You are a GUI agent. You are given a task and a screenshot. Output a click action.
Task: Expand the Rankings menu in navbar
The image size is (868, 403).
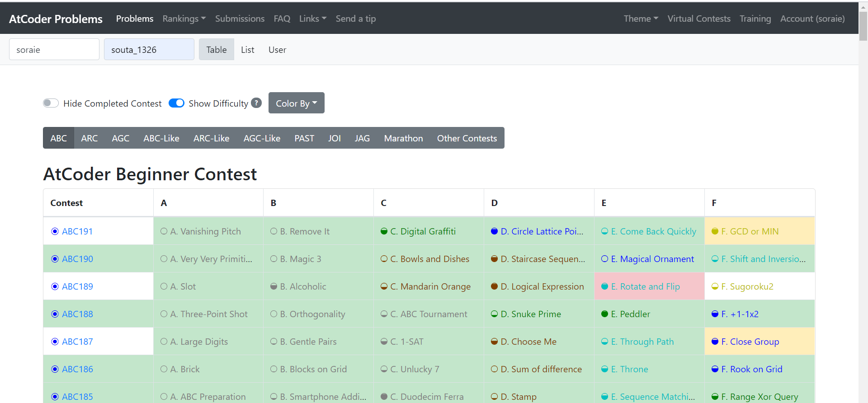coord(184,19)
